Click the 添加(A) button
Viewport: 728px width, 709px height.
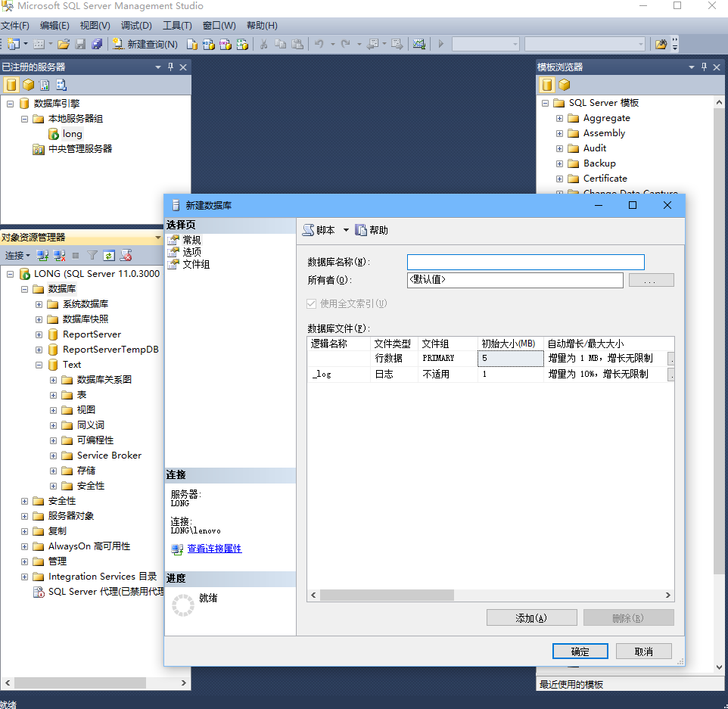[531, 618]
